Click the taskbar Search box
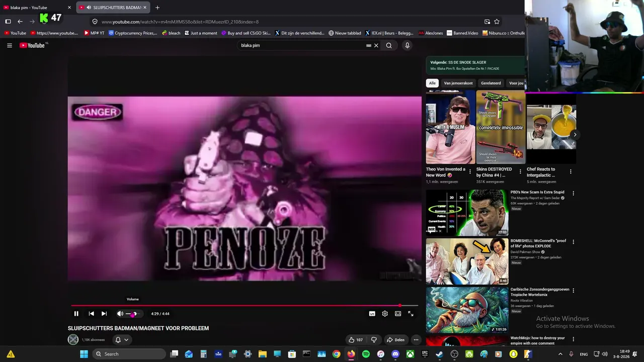The width and height of the screenshot is (644, 362). click(x=129, y=354)
